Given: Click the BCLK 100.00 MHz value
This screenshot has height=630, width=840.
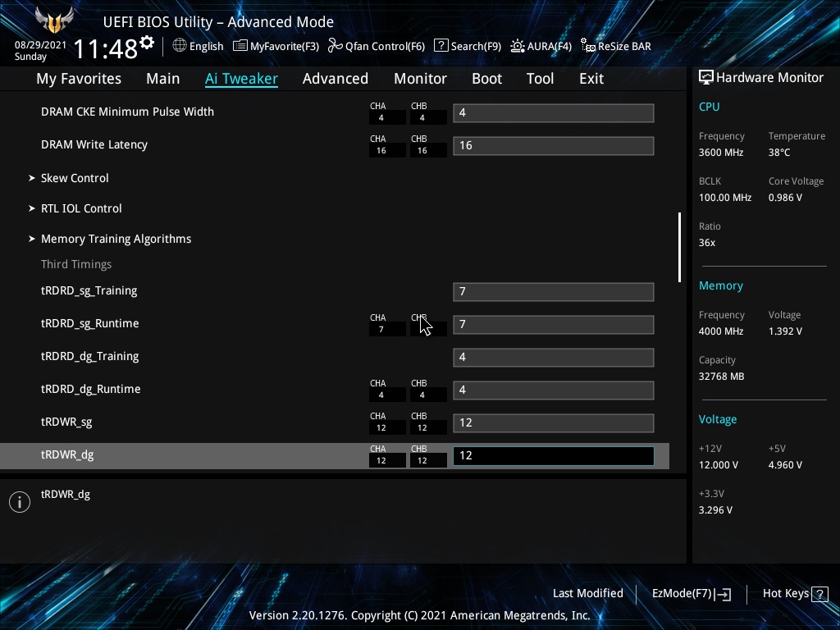Looking at the screenshot, I should [x=725, y=198].
